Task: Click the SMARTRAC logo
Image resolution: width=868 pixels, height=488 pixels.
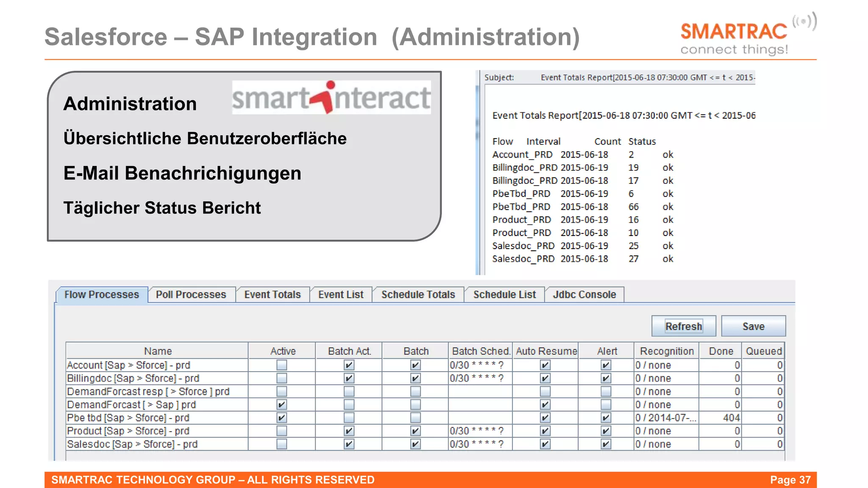Action: point(748,34)
